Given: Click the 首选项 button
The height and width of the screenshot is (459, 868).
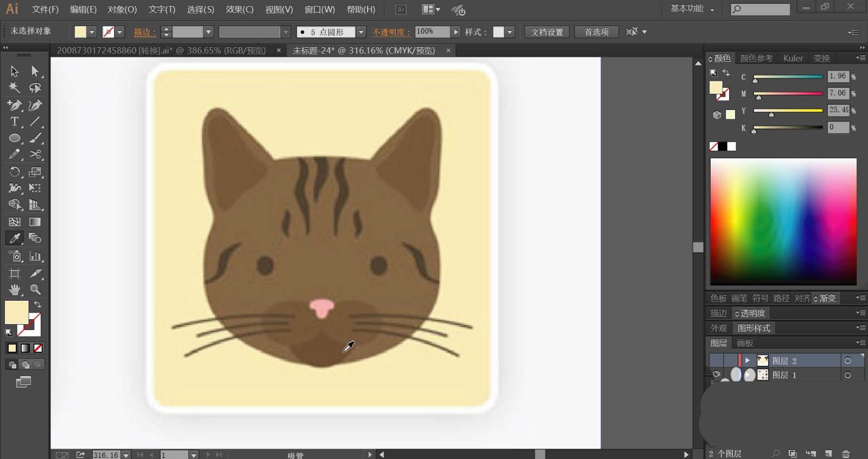Looking at the screenshot, I should point(596,32).
